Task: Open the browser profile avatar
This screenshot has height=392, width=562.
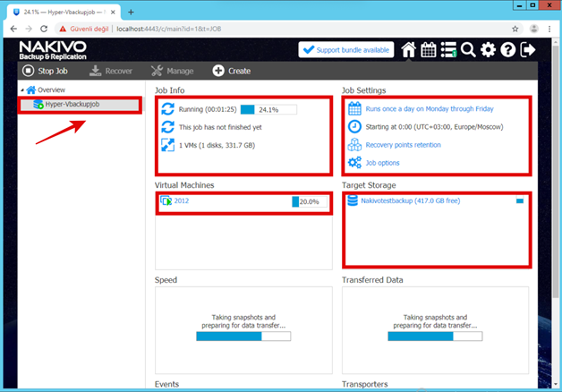Action: pyautogui.click(x=533, y=29)
